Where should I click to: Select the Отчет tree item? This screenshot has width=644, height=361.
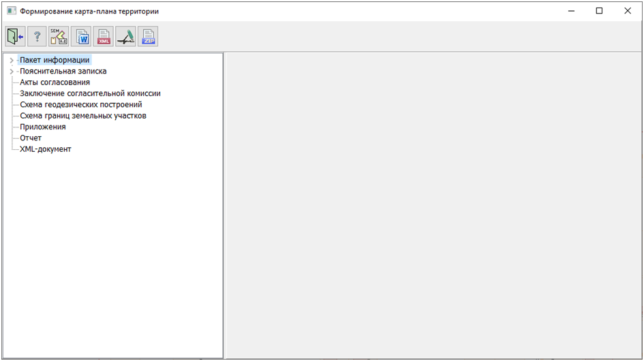[x=31, y=138]
